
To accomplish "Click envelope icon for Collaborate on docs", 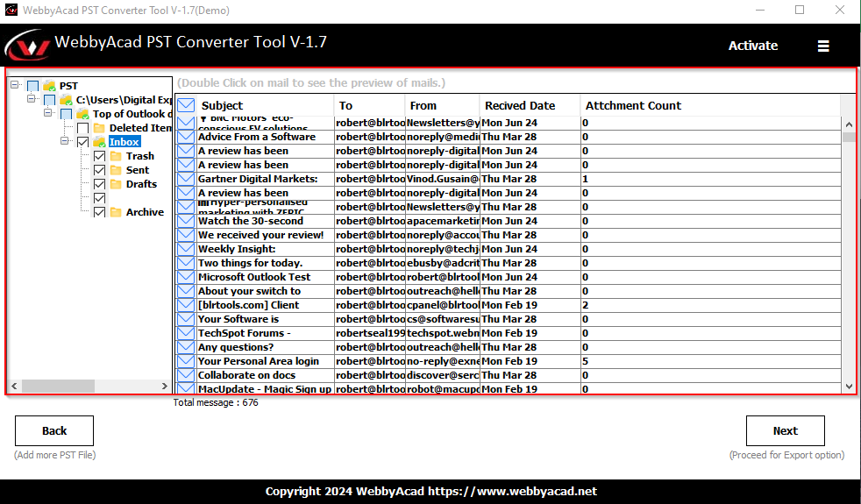I will coord(186,375).
